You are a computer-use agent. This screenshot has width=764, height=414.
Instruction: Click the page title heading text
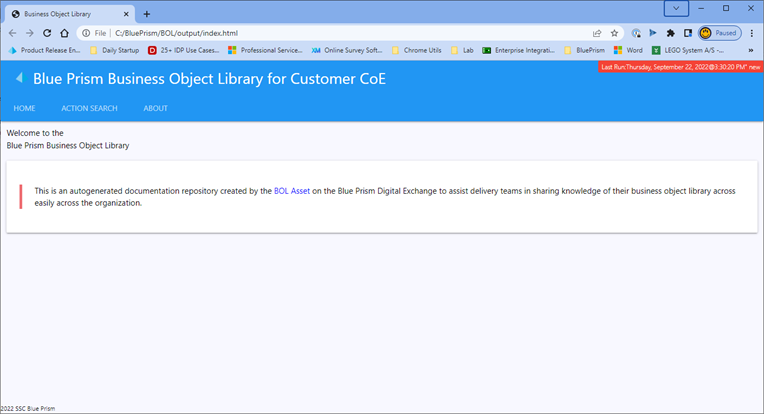(x=209, y=78)
